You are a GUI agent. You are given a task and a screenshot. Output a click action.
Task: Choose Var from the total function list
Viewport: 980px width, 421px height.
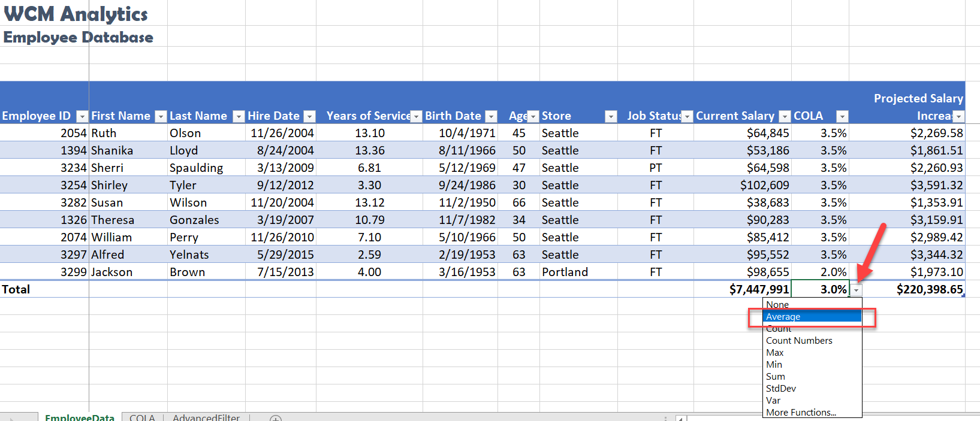pos(812,400)
